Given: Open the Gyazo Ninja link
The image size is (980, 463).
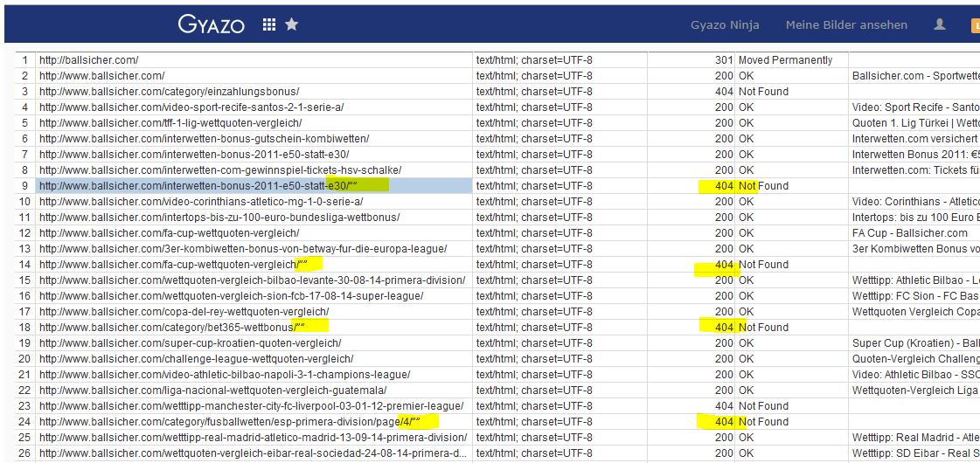Looking at the screenshot, I should 725,25.
